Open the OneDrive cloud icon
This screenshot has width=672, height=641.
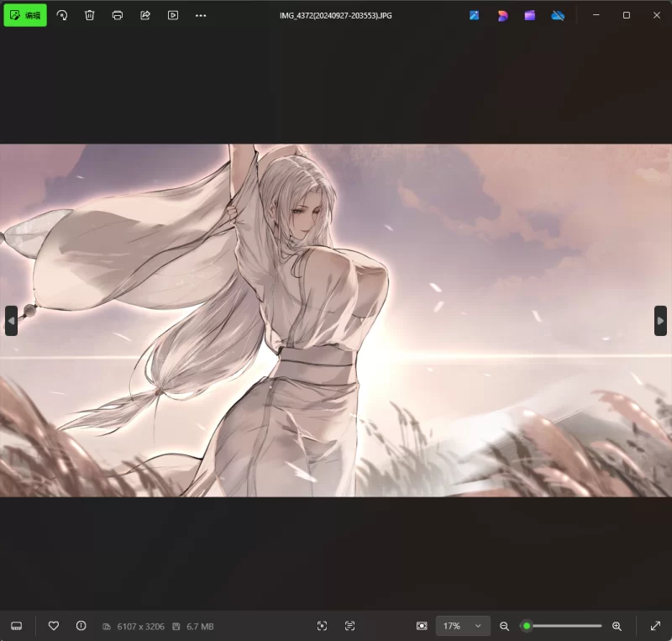[558, 15]
